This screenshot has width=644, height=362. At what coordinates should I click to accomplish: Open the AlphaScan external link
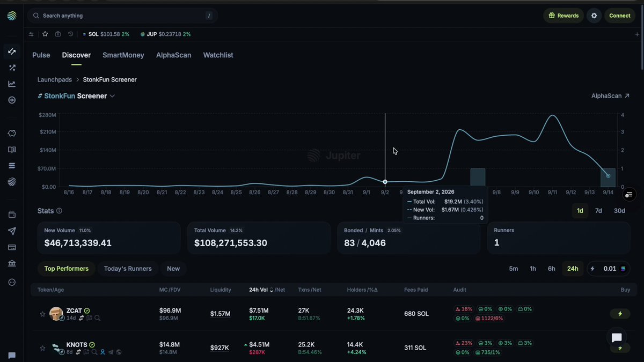click(610, 96)
